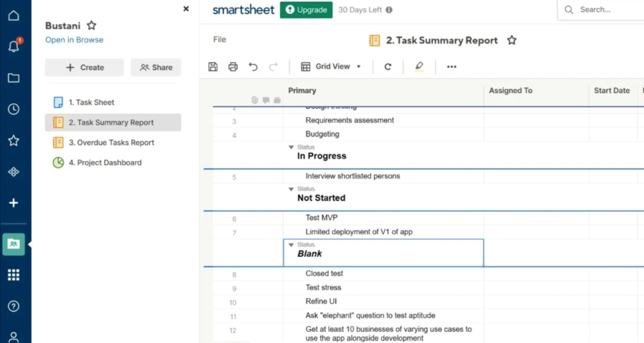Print the Task Summary Report
The height and width of the screenshot is (343, 644).
pyautogui.click(x=233, y=67)
